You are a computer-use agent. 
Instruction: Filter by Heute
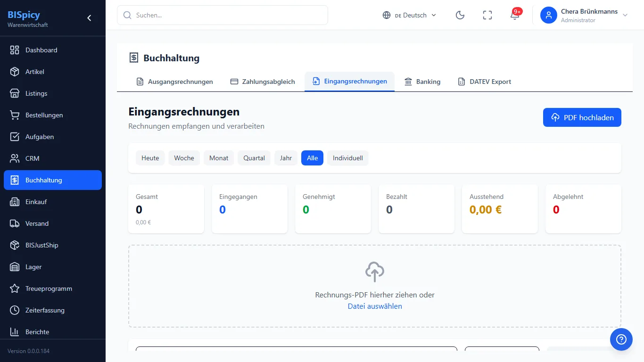(x=150, y=158)
